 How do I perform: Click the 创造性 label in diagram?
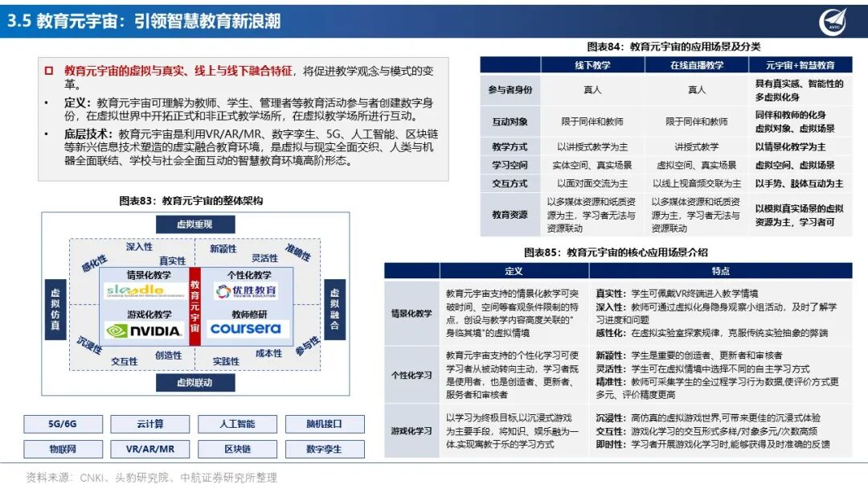[x=168, y=355]
